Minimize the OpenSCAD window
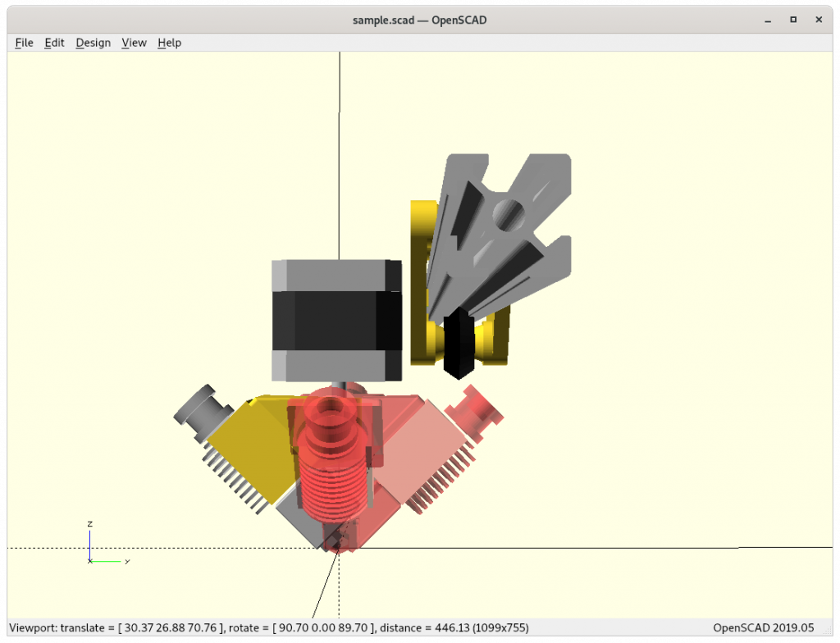 [768, 21]
